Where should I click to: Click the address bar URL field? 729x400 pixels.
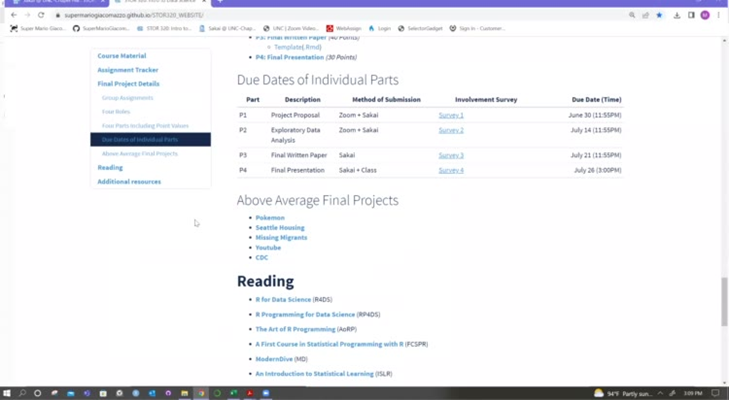click(x=300, y=15)
